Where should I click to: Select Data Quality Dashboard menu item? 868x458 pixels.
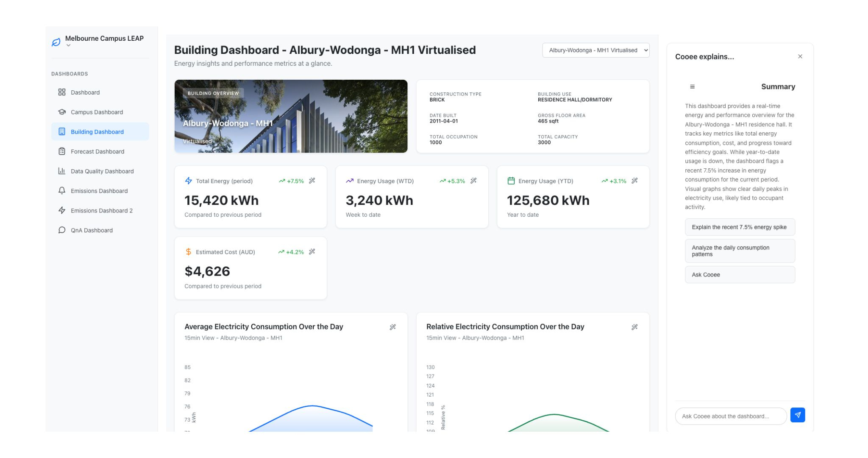pyautogui.click(x=102, y=171)
